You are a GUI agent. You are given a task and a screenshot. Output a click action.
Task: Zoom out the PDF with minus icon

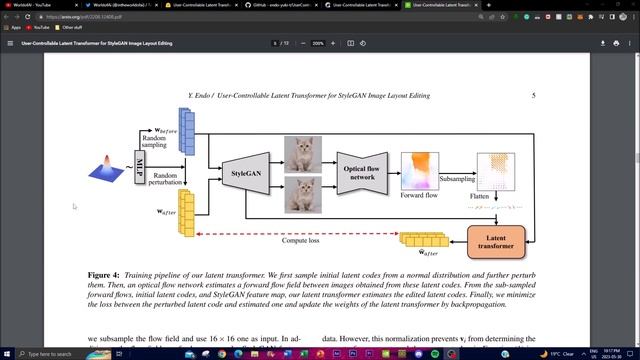tap(303, 43)
